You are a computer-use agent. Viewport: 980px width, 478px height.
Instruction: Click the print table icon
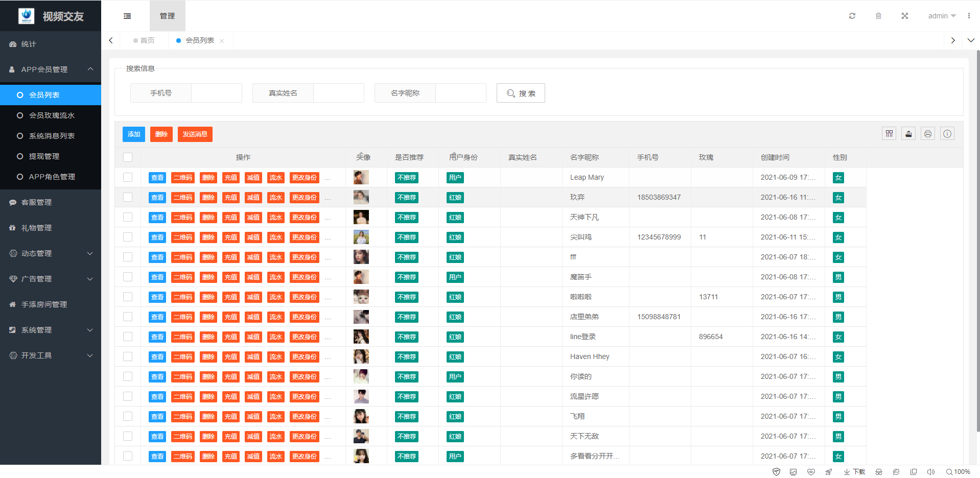928,134
